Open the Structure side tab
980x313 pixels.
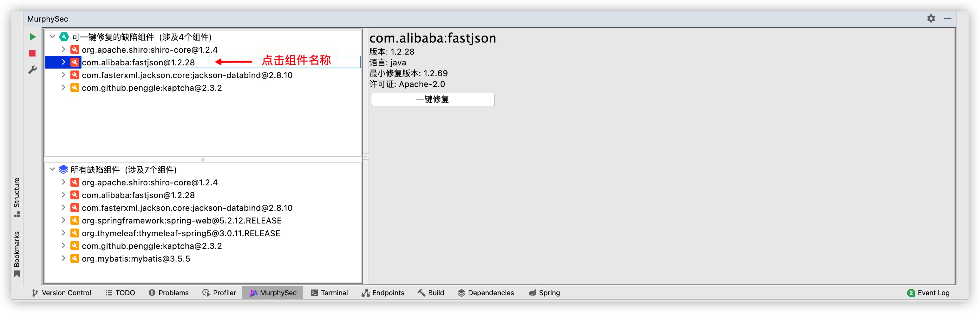[17, 197]
